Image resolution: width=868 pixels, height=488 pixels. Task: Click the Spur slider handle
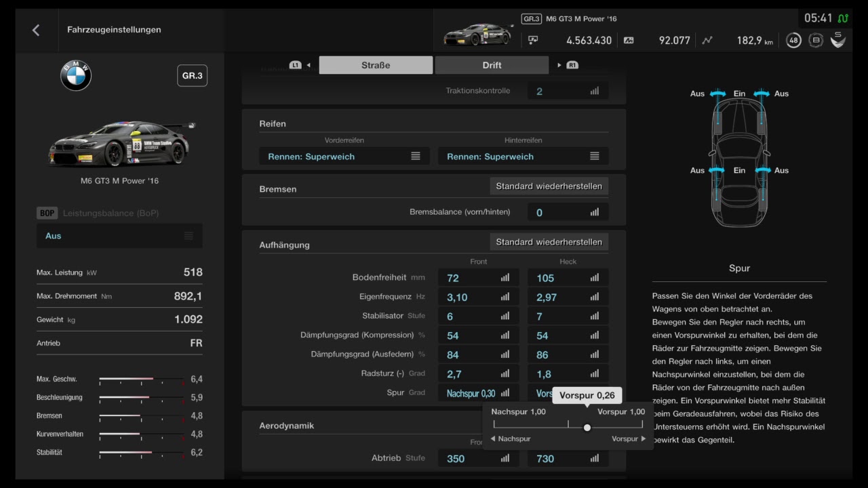[587, 427]
